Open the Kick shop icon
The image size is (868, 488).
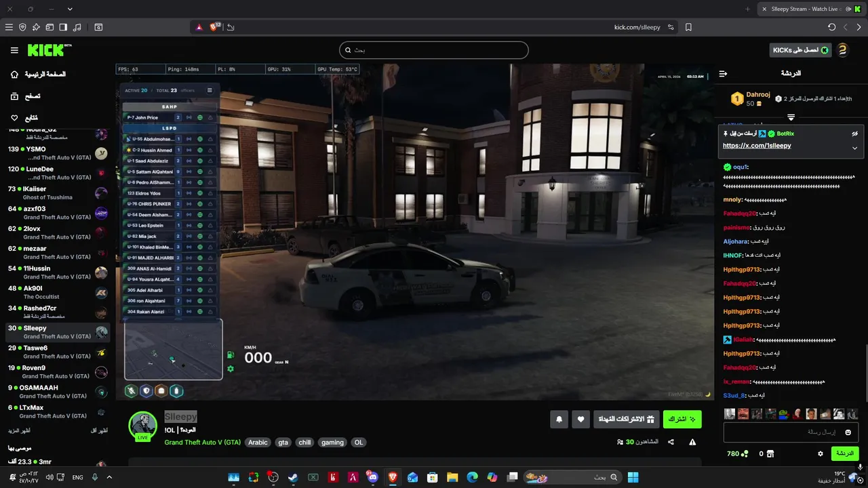(770, 453)
